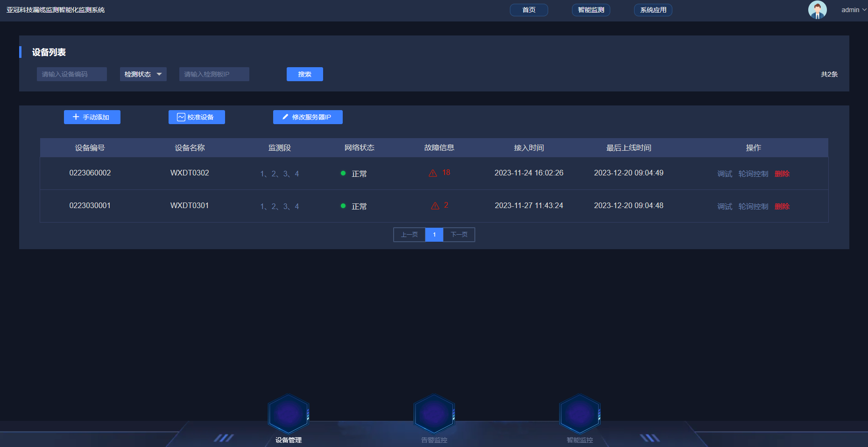The image size is (868, 447).
Task: Click the 设备管理 hexagon icon
Action: pyautogui.click(x=288, y=414)
